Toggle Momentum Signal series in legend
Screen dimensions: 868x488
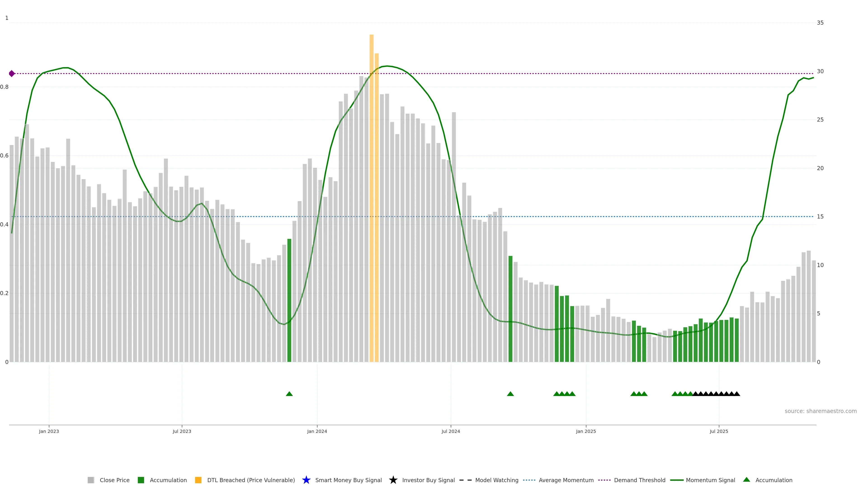click(710, 480)
